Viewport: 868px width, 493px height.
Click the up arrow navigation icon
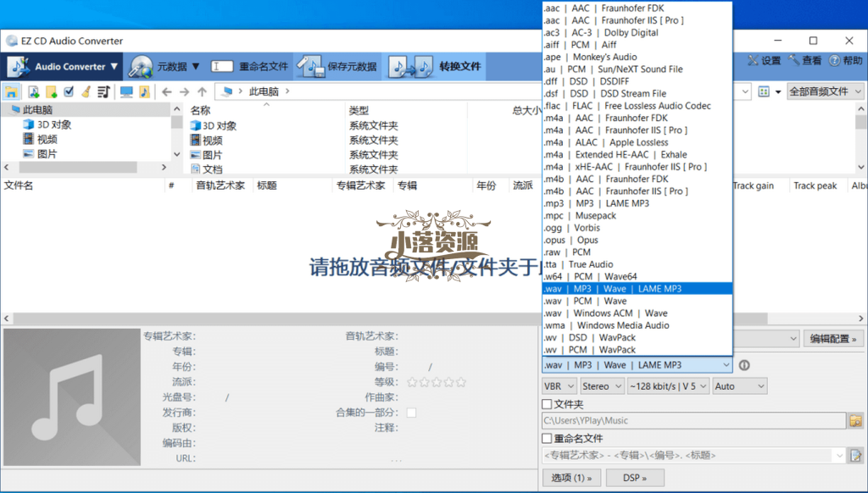pyautogui.click(x=202, y=91)
